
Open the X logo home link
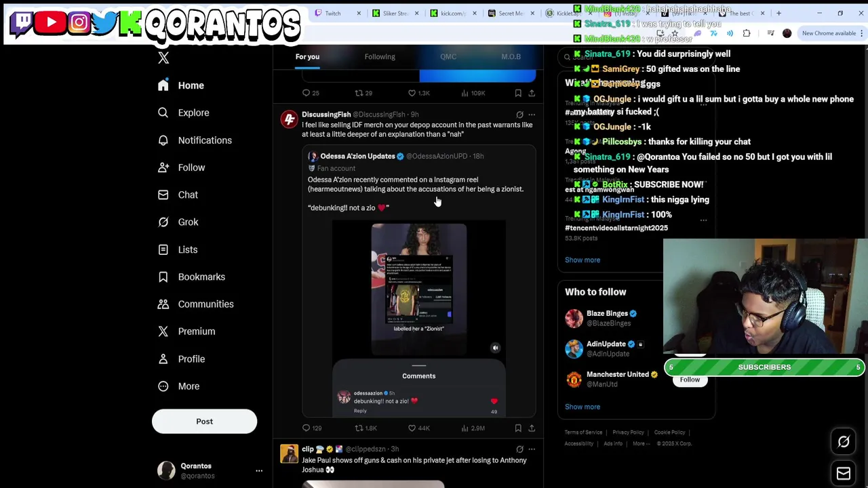(163, 58)
